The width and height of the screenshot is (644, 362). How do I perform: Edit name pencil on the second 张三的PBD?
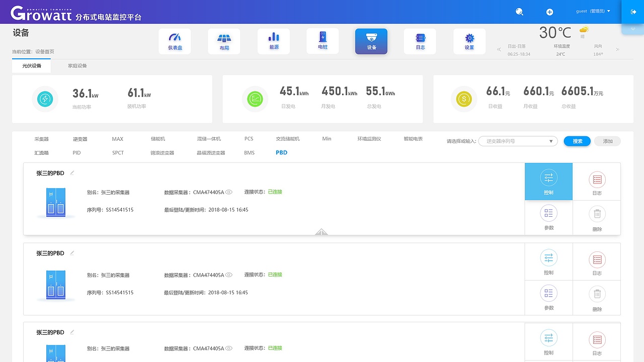tap(72, 253)
